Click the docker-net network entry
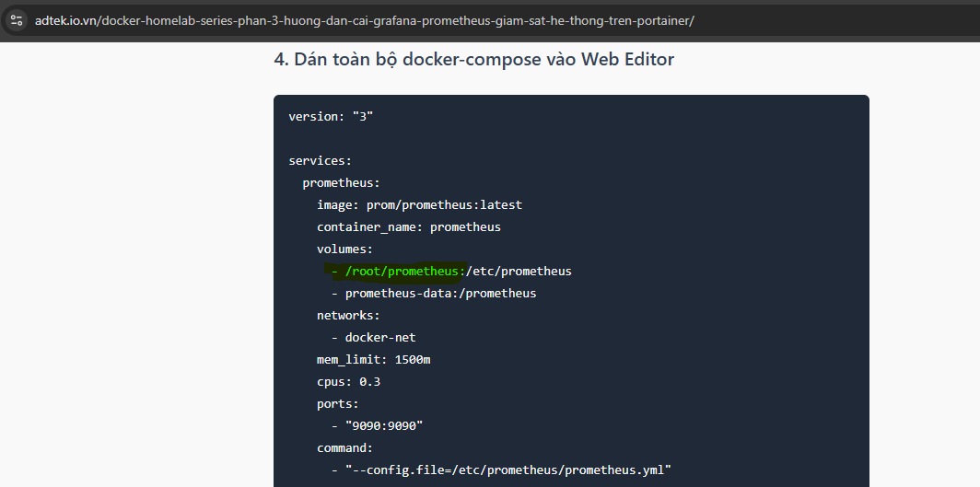Image resolution: width=980 pixels, height=487 pixels. 379,337
